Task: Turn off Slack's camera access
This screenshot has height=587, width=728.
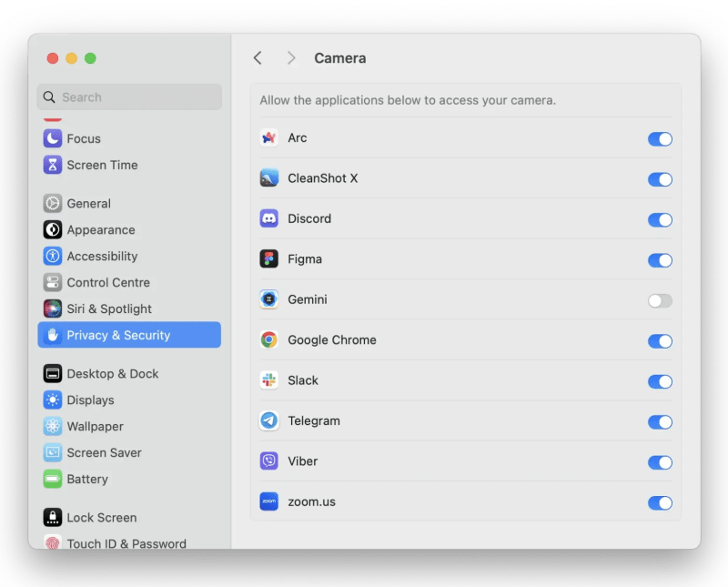Action: coord(660,381)
